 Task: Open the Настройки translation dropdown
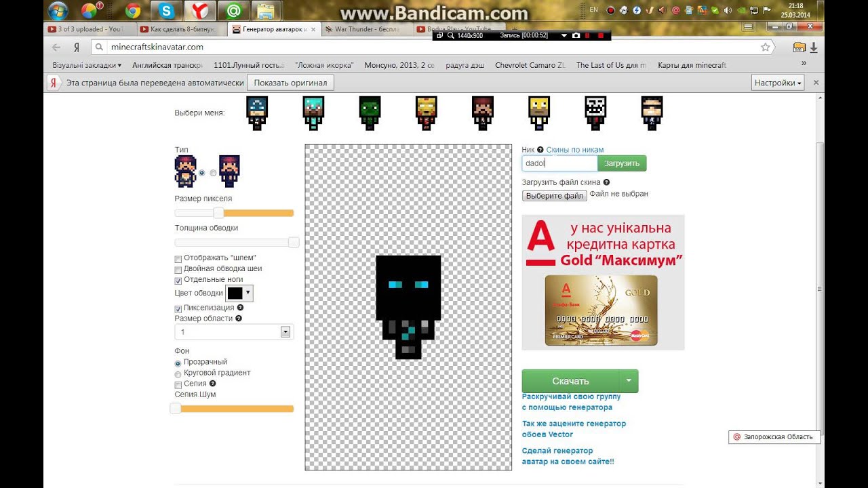[778, 83]
